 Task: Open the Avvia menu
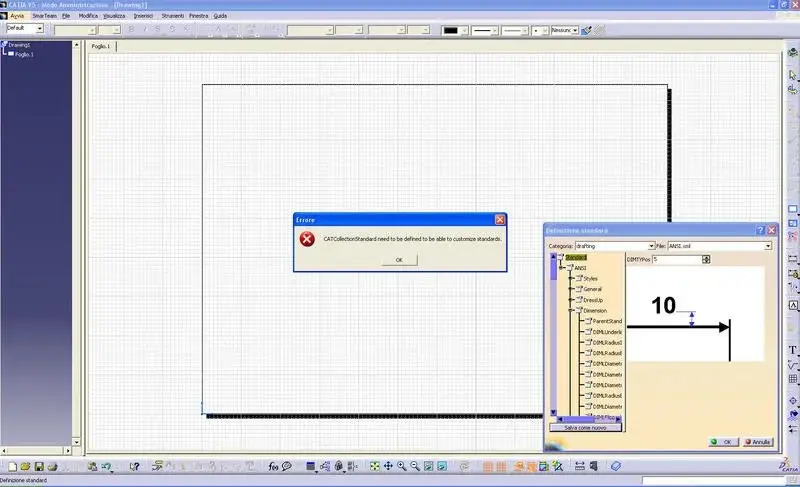pos(17,16)
